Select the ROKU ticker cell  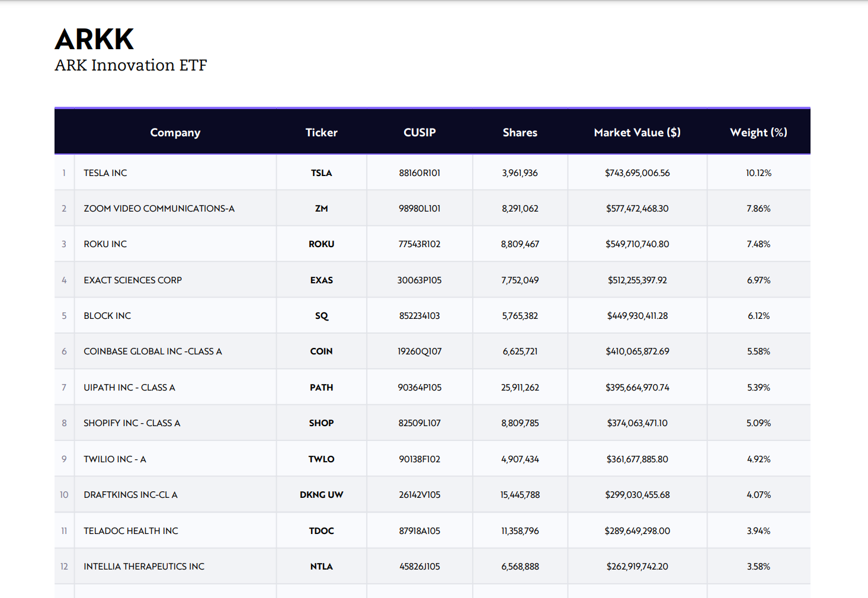tap(322, 244)
